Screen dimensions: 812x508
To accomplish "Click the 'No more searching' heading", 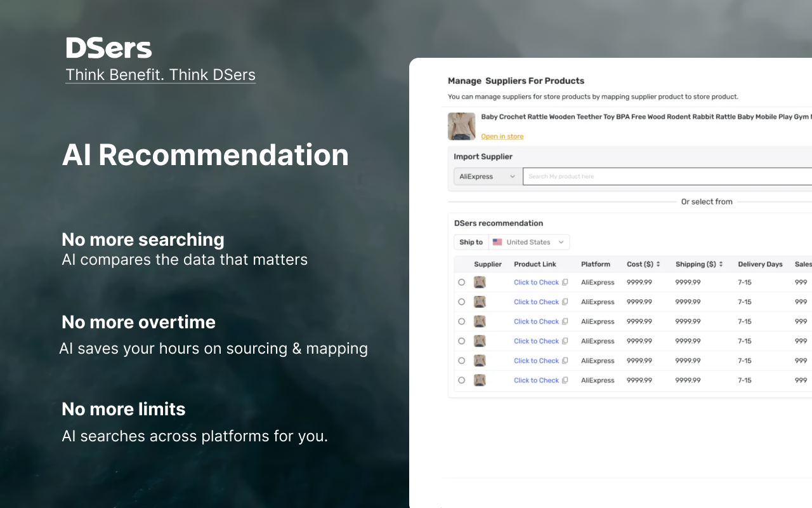I will point(143,240).
